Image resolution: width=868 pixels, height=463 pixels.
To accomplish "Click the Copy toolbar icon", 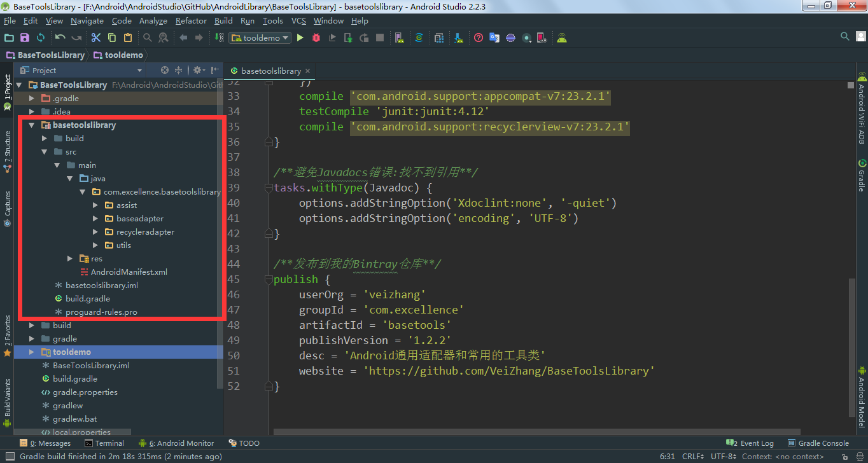I will [x=111, y=38].
